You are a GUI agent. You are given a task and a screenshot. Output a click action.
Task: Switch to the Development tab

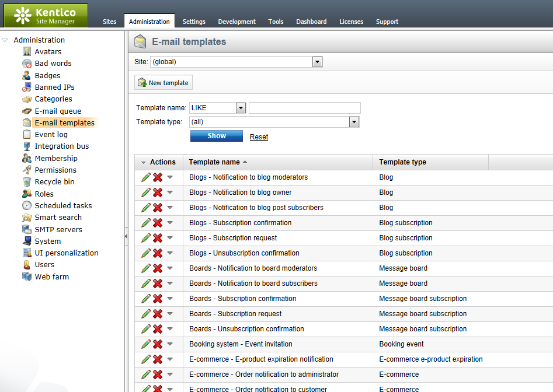pos(236,22)
